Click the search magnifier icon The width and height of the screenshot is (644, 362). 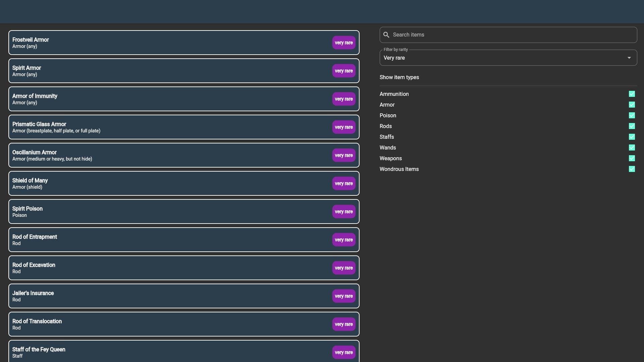coord(386,35)
